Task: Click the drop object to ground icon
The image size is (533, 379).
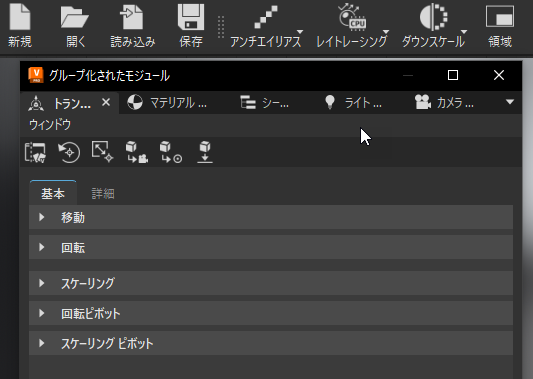Action: point(205,152)
